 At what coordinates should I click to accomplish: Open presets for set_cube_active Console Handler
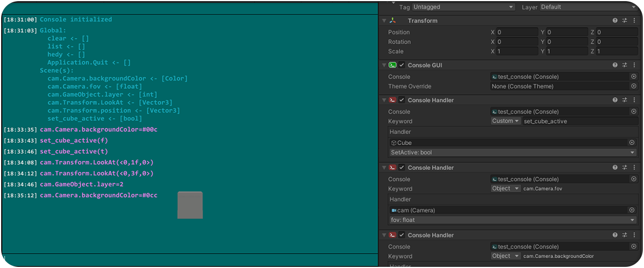pyautogui.click(x=624, y=100)
